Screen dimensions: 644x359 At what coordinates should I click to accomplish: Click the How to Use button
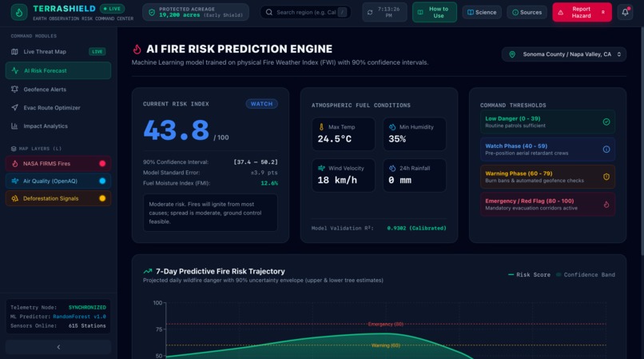tap(435, 12)
